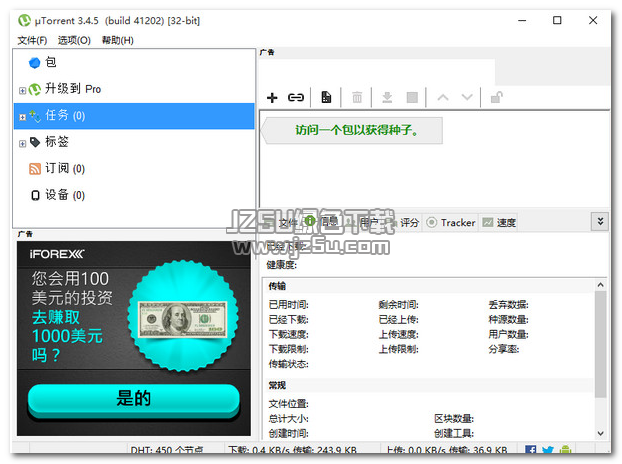The height and width of the screenshot is (464, 622).
Task: Click the µTorrent logo in title bar
Action: 24,20
